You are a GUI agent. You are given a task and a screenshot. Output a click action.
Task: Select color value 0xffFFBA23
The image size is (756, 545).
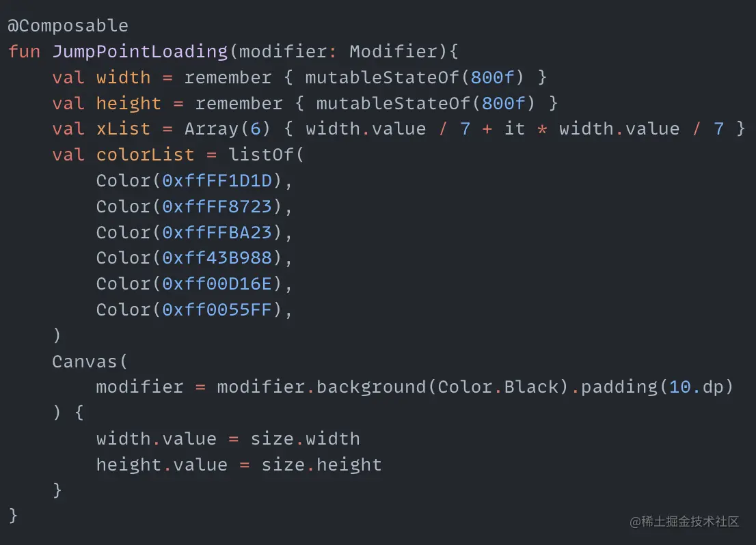[x=217, y=232]
